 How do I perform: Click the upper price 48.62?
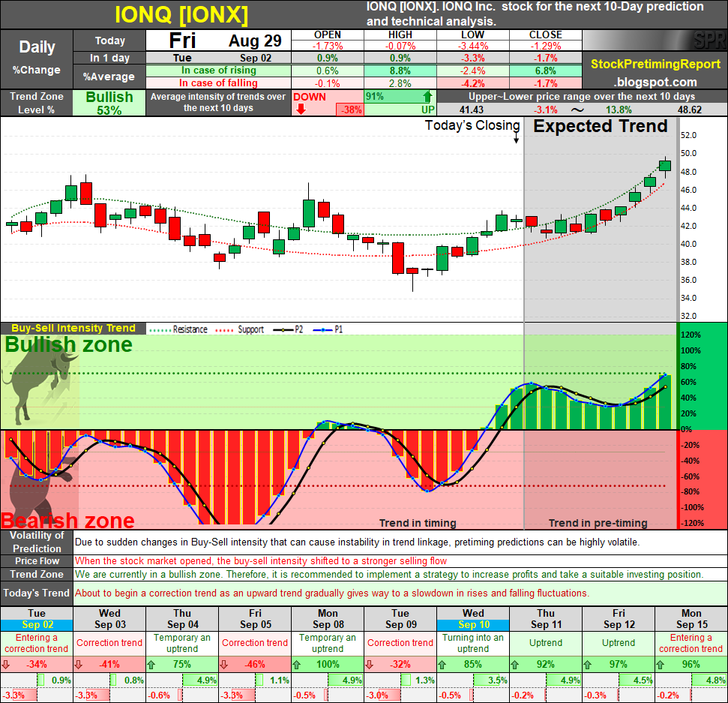click(690, 110)
